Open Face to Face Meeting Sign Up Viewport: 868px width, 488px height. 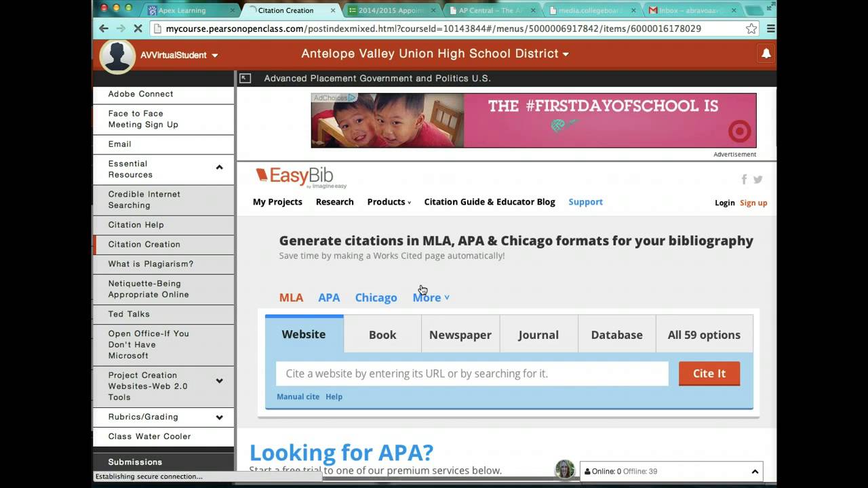[163, 119]
